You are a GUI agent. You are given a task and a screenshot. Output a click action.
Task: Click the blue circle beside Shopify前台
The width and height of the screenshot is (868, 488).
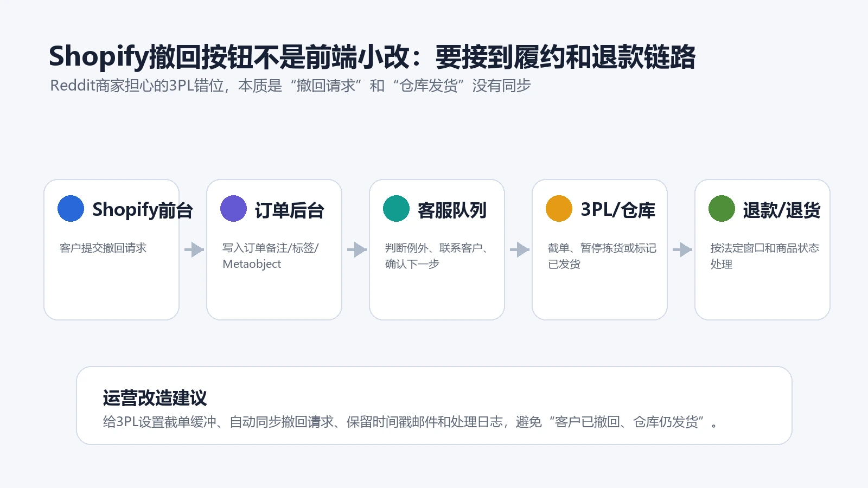[x=71, y=209]
